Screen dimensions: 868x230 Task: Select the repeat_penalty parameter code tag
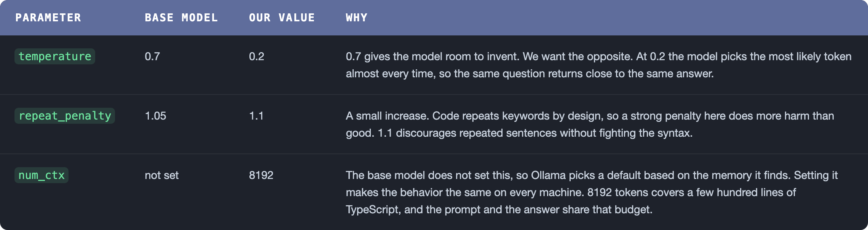click(65, 116)
